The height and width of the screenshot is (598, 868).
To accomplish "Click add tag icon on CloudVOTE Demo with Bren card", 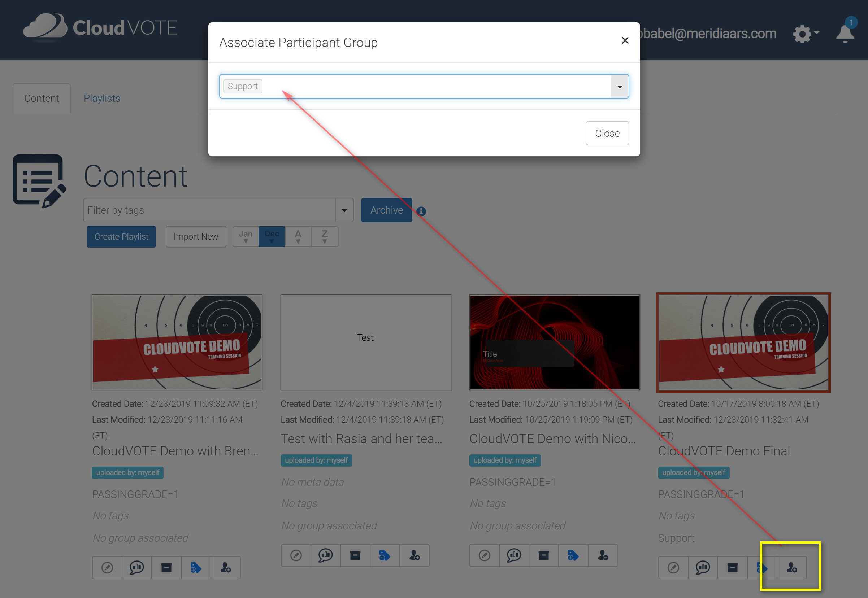I will [196, 568].
